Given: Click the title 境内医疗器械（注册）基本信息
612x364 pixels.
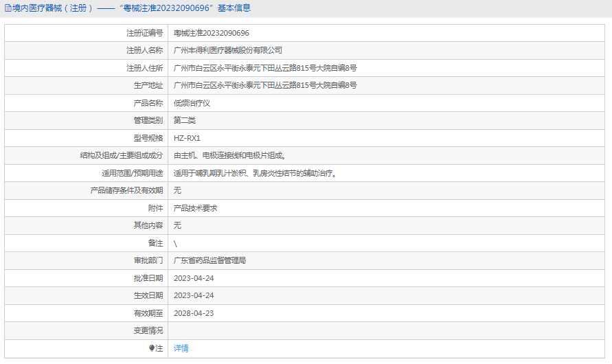Looking at the screenshot, I should [131, 8].
